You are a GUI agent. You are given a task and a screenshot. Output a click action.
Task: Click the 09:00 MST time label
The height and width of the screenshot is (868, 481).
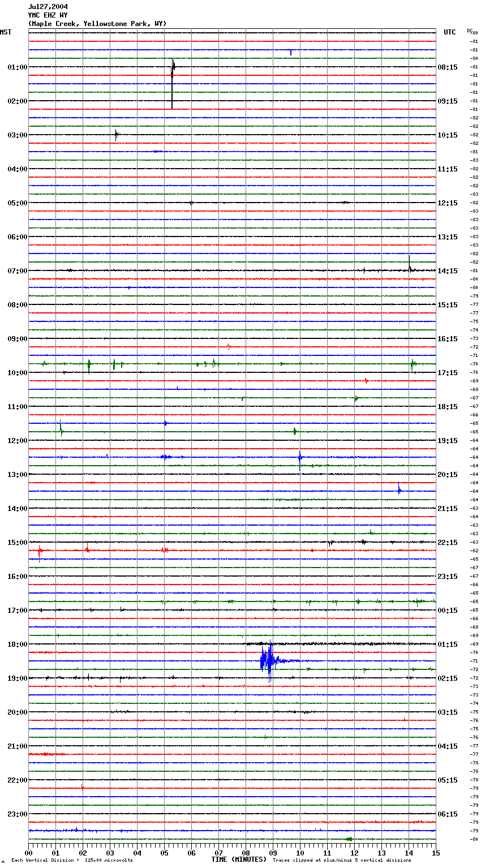(18, 339)
